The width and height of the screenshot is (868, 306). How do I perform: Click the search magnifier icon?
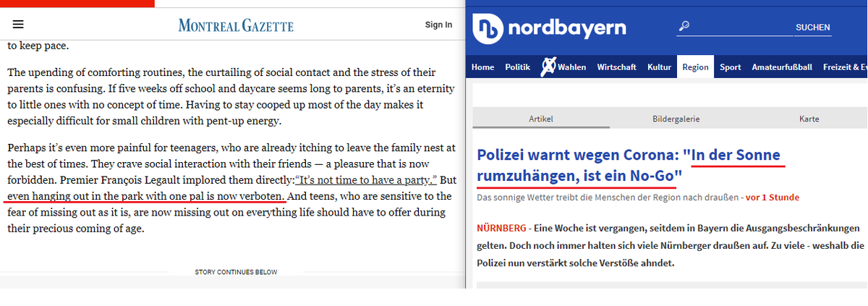(x=684, y=27)
